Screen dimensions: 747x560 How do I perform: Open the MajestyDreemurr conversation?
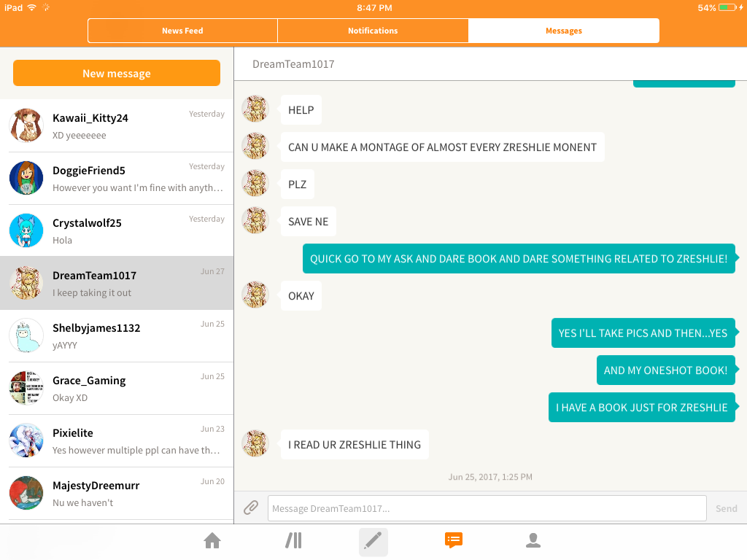tap(117, 494)
